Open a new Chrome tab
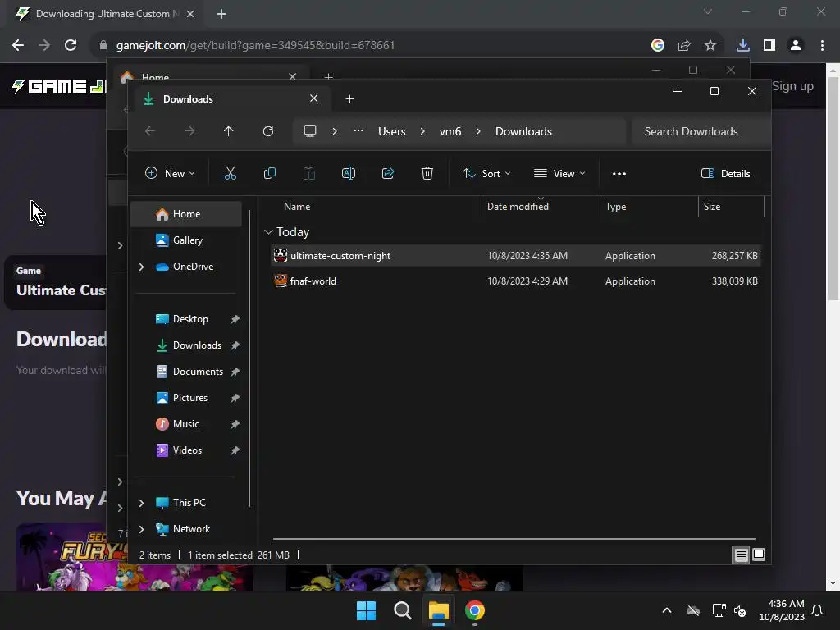The image size is (840, 630). coord(221,14)
